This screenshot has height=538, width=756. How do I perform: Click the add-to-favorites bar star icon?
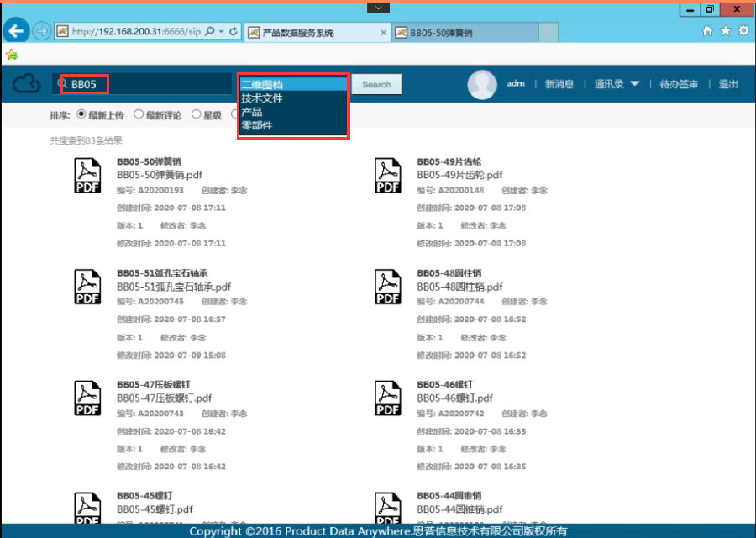tap(12, 55)
